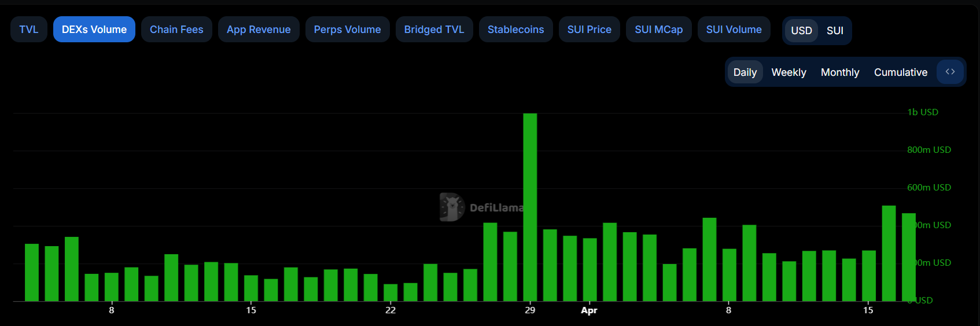View the Cumulative chart mode
980x326 pixels.
pyautogui.click(x=900, y=72)
